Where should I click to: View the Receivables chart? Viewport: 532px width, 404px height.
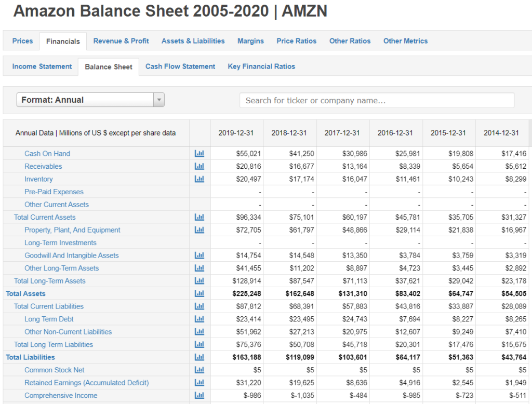(199, 166)
